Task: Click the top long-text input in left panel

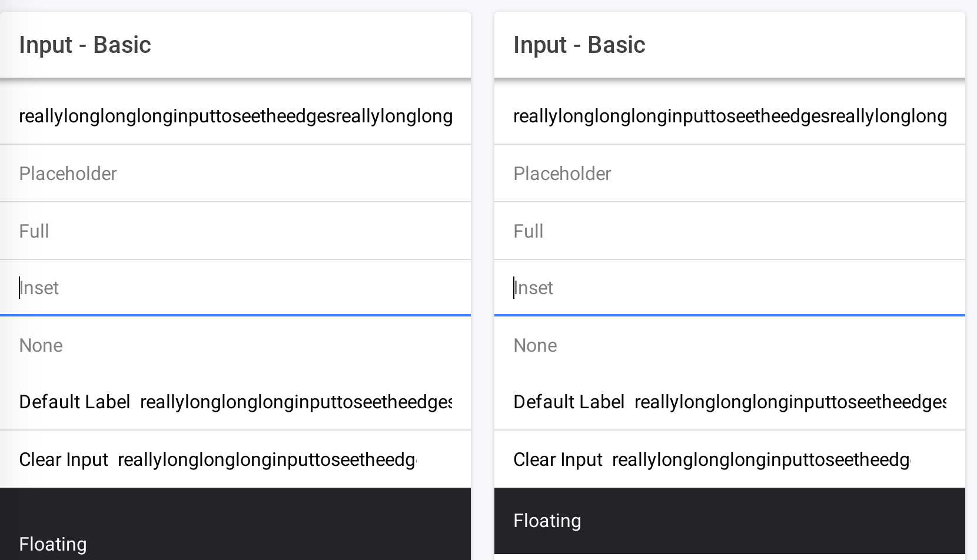Action: pos(235,116)
